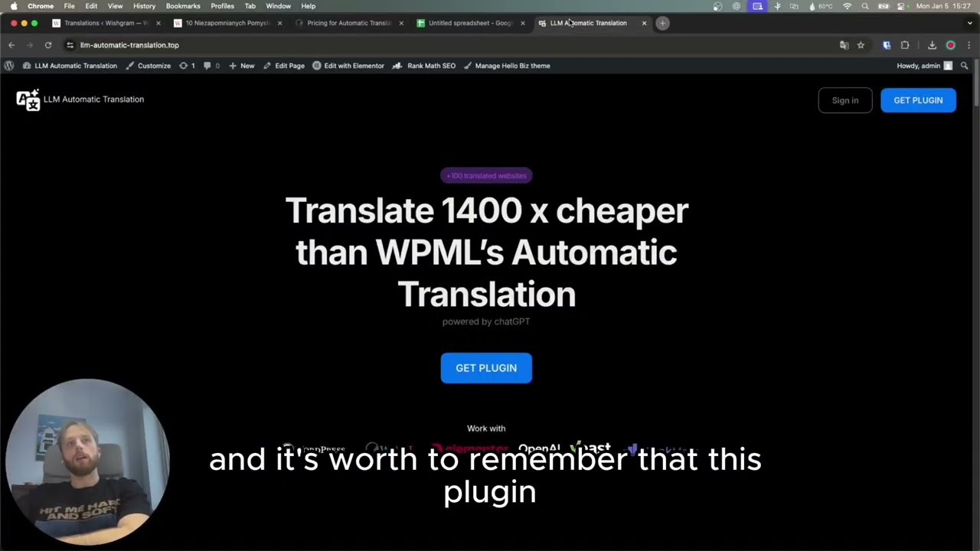
Task: Click the admin bar search magnifier icon
Action: click(964, 66)
